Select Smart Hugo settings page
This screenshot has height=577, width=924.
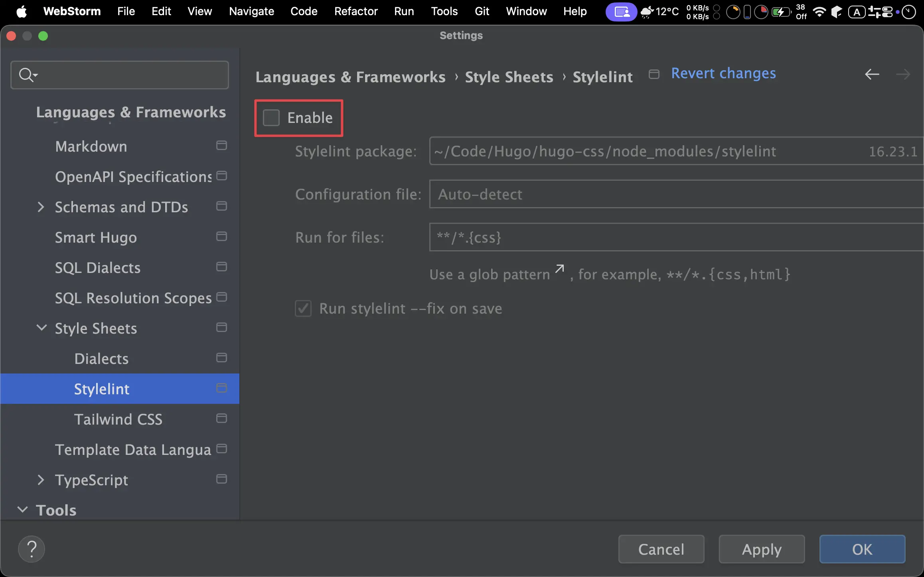96,237
